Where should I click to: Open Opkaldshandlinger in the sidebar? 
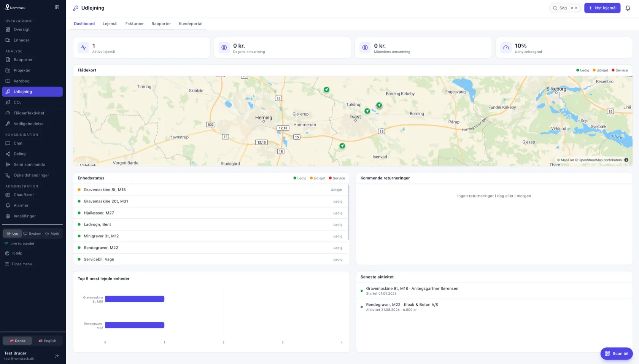click(32, 175)
